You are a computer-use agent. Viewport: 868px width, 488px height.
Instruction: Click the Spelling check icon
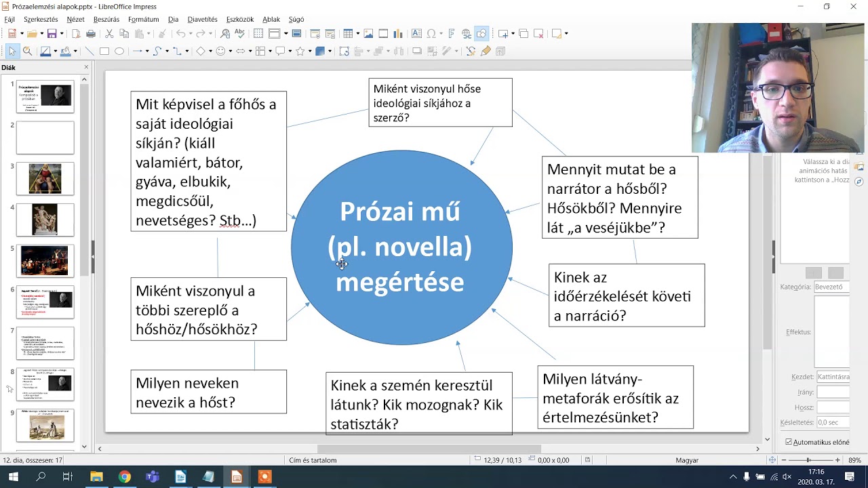239,34
